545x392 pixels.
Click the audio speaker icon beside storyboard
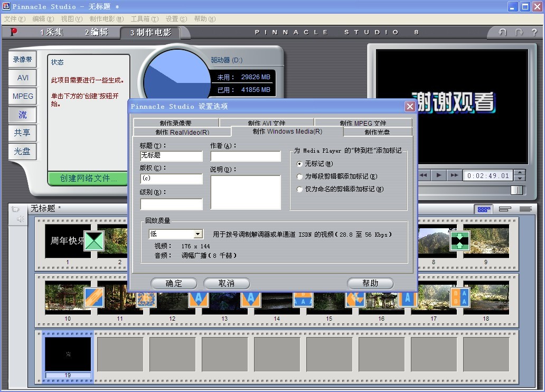click(20, 219)
